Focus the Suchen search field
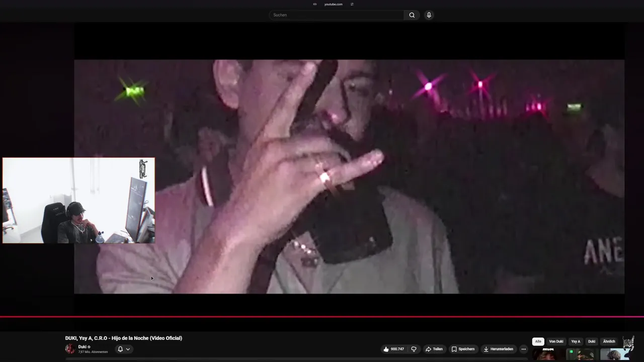The height and width of the screenshot is (362, 644). click(337, 15)
